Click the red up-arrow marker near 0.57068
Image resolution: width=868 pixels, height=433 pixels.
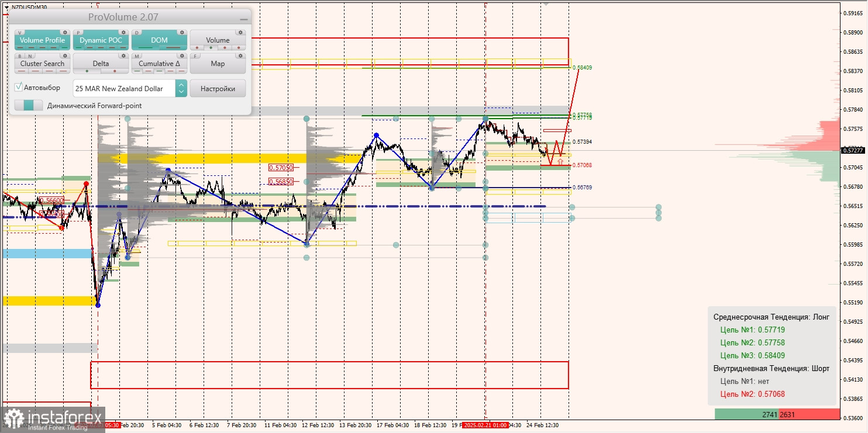(x=560, y=161)
